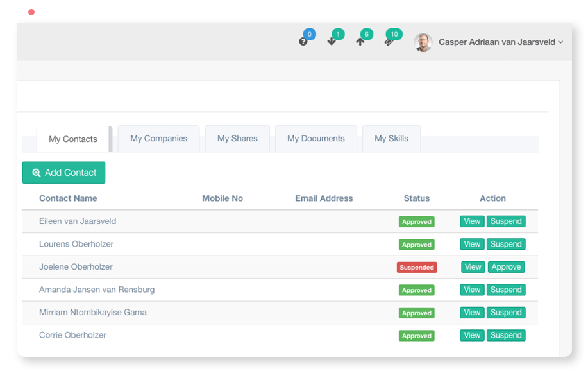The width and height of the screenshot is (588, 373).
Task: Select the My Contacts tab
Action: 73,139
